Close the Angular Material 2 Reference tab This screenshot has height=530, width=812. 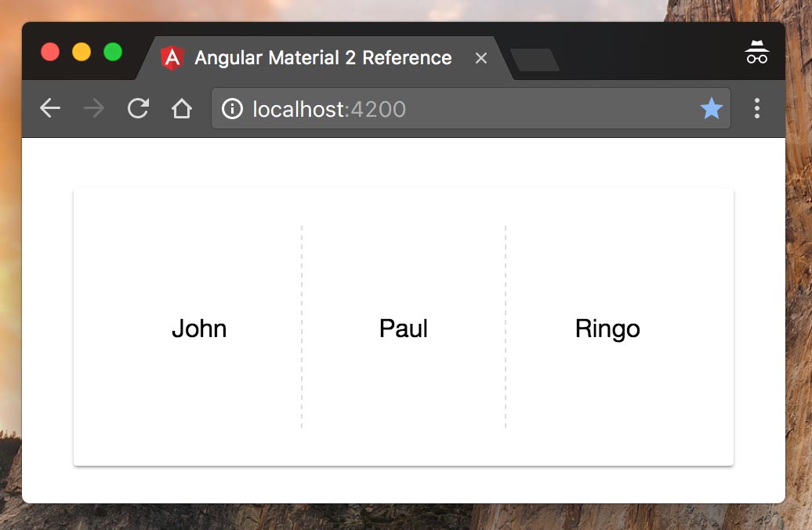tap(481, 58)
